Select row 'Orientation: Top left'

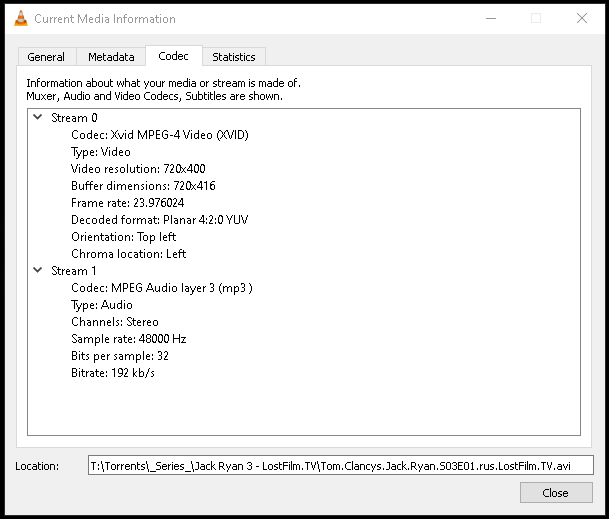pos(124,237)
